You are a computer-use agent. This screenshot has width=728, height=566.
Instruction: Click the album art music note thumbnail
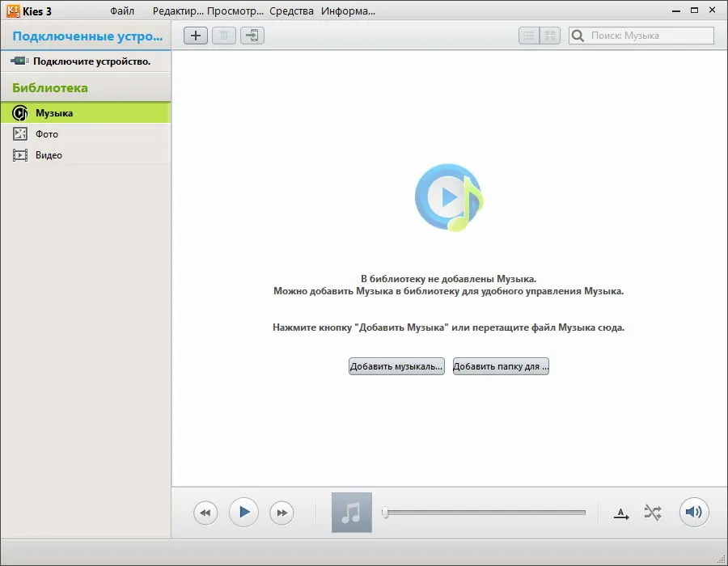coord(352,513)
